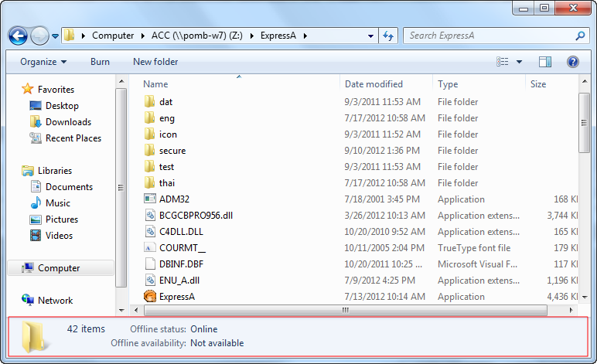Select Favorites in the navigation pane
Viewport: 597px width, 364px height.
coord(56,90)
